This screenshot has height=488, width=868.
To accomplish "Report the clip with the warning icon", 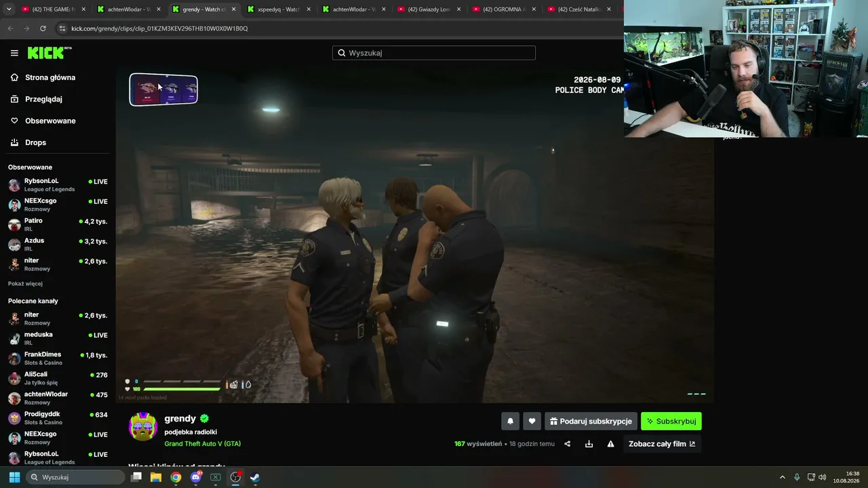I will (x=611, y=444).
